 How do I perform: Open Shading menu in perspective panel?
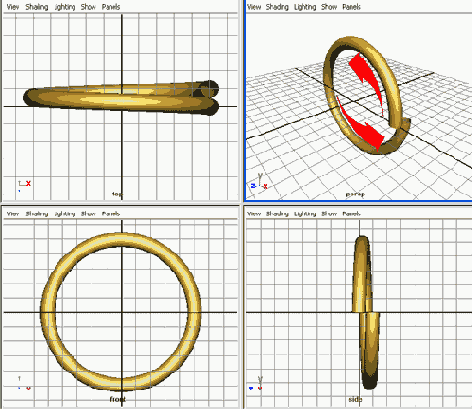pos(277,7)
